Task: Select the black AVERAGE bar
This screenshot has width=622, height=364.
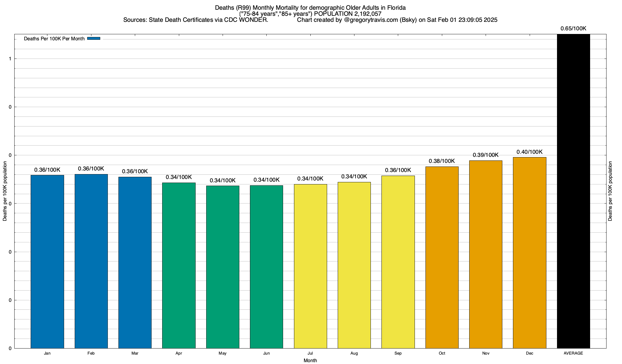Action: [x=573, y=191]
